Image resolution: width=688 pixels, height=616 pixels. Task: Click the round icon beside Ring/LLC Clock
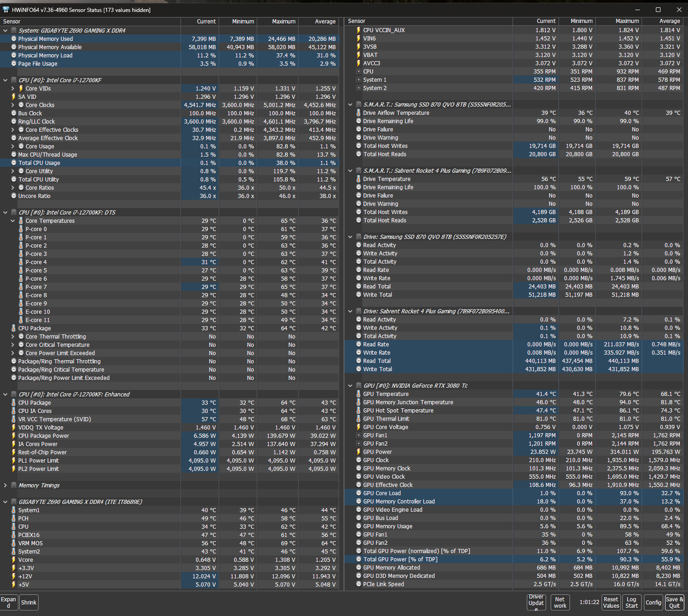point(14,122)
